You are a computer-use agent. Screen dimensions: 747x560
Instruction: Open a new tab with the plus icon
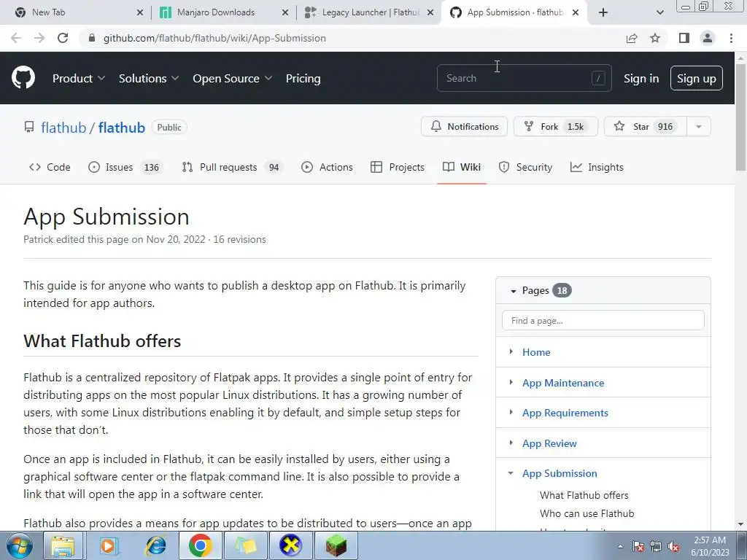(603, 12)
